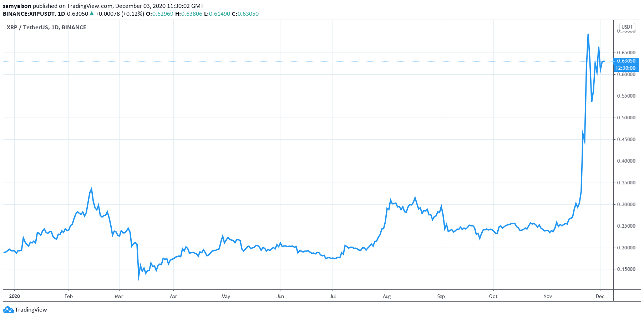Click the green up-triangle price change icon
Viewport: 644px width, 318px height.
pos(92,14)
